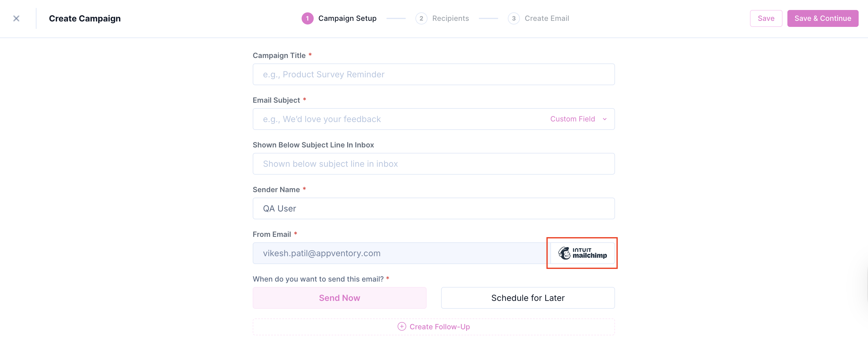The height and width of the screenshot is (358, 868).
Task: Focus the Campaign Title input field
Action: [433, 75]
